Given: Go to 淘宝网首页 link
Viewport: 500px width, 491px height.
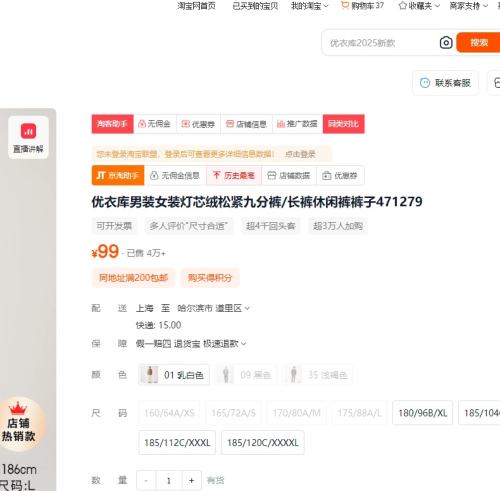Looking at the screenshot, I should coord(196,6).
